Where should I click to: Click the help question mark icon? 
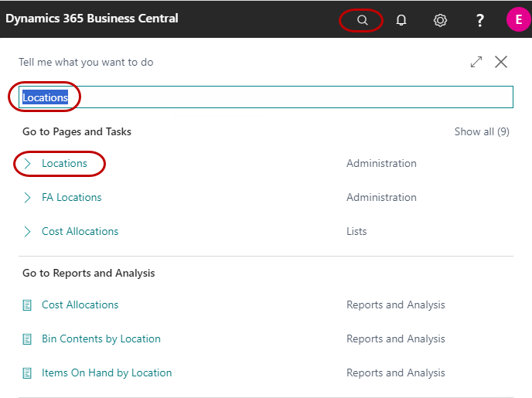click(479, 20)
